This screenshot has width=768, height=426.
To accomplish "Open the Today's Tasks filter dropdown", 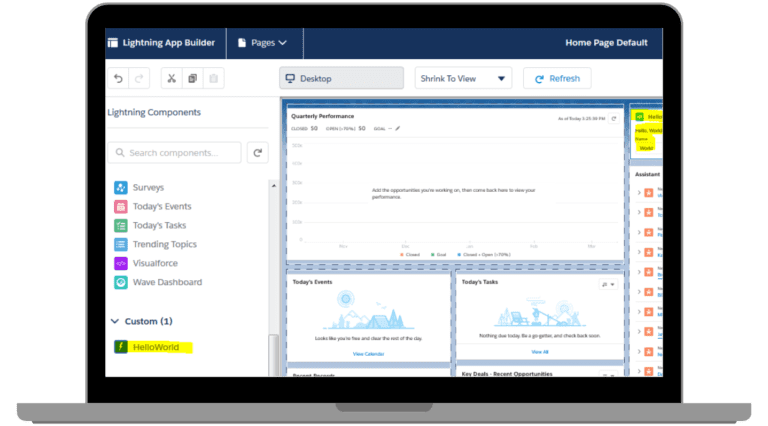I will click(608, 284).
